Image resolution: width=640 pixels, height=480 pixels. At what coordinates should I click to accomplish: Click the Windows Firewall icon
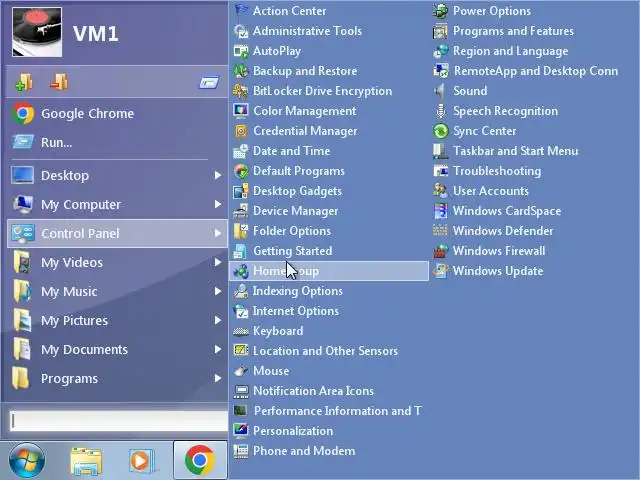440,251
